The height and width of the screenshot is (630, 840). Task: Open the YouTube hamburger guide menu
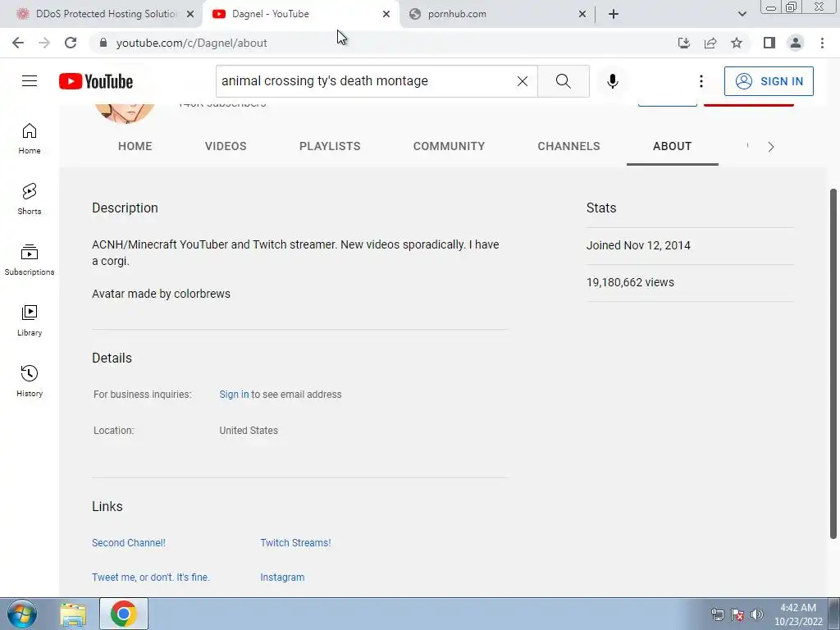coord(30,81)
